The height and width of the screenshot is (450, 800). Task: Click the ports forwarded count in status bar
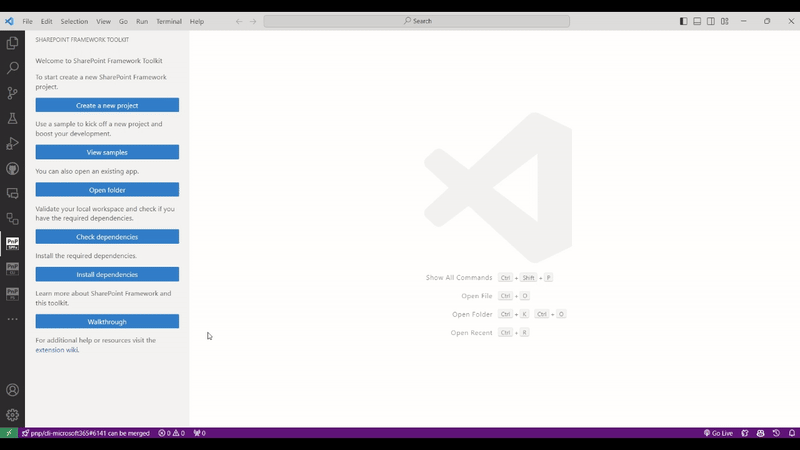pos(199,433)
